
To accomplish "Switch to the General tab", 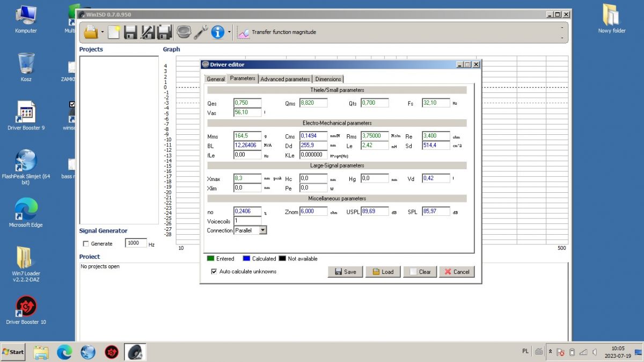I will (216, 79).
